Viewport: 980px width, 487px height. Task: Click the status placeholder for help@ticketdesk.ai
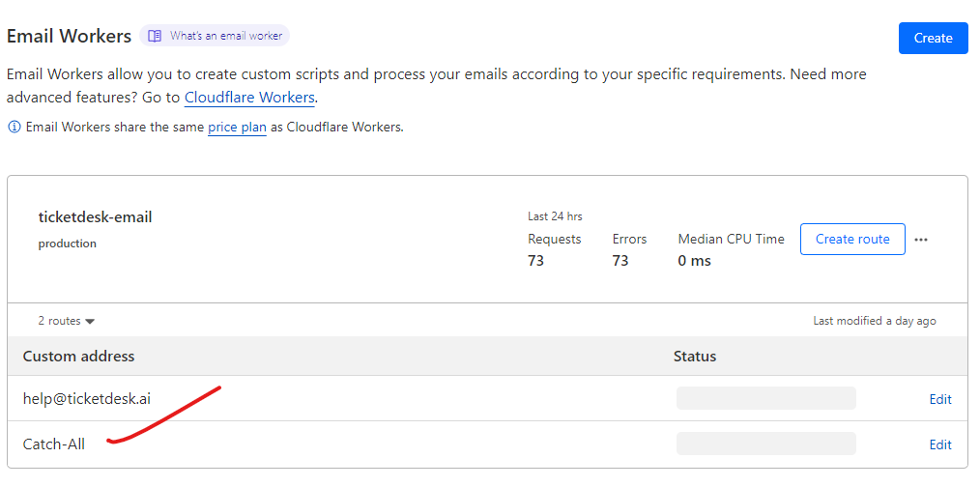765,398
